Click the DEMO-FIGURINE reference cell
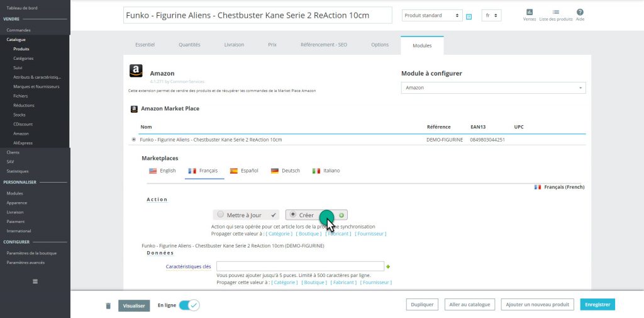This screenshot has width=644, height=318. click(445, 140)
